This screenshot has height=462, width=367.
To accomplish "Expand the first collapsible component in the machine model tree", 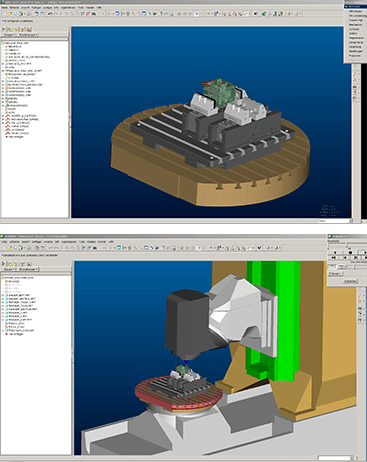I will 3,295.
